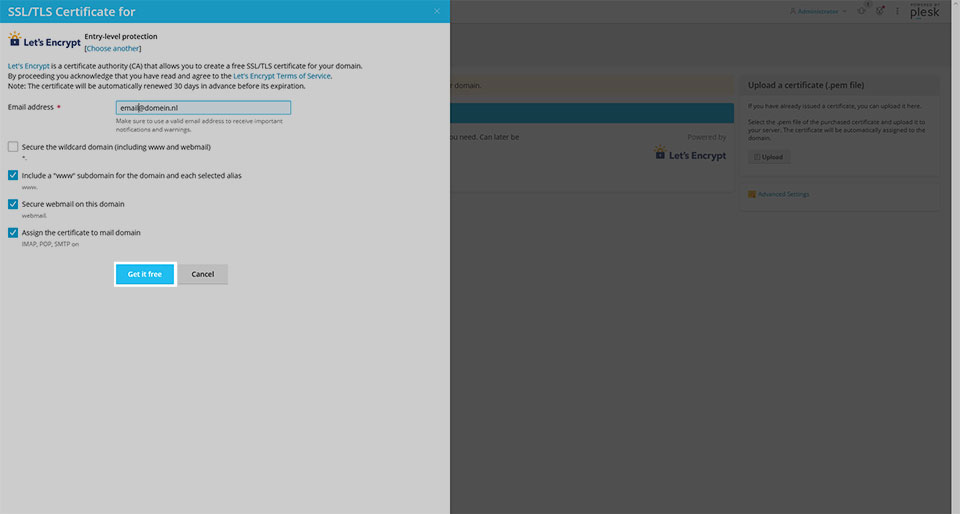
Task: Open the Administrator account dropdown
Action: [819, 11]
